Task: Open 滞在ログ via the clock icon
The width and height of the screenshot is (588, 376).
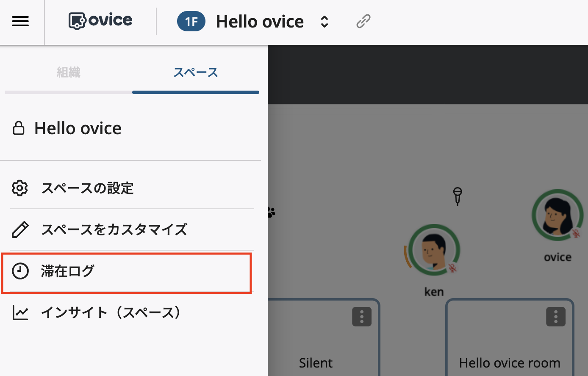Action: (19, 271)
